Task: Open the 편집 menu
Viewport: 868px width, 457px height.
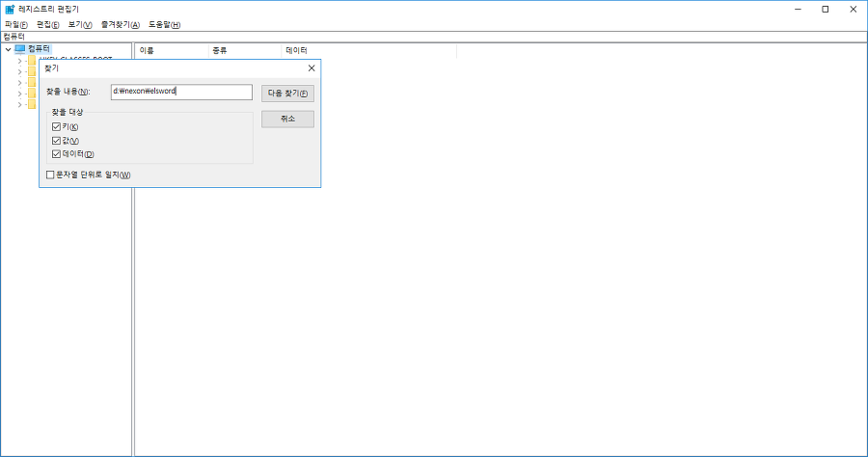Action: [x=47, y=24]
